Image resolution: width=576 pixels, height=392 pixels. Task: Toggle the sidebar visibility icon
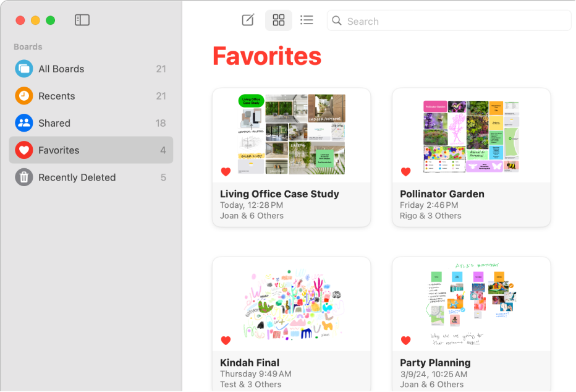82,20
